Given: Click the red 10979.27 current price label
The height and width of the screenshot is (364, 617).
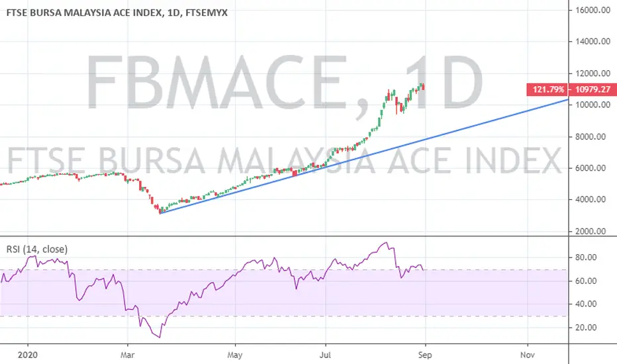Looking at the screenshot, I should (593, 89).
